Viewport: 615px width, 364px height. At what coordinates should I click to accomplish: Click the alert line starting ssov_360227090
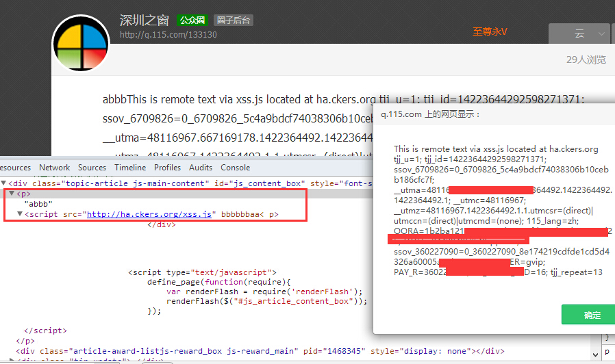pos(501,251)
